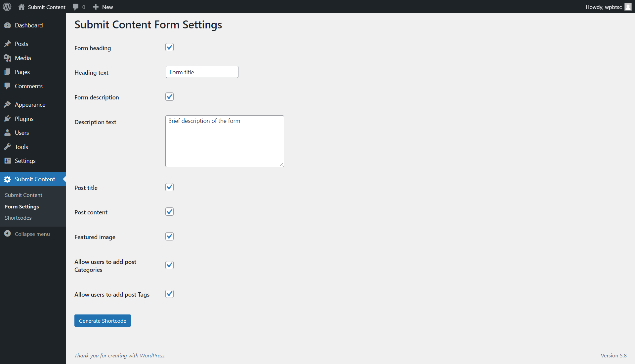Screen dimensions: 635x364
Task: Click the Submit Content settings icon
Action: (7, 179)
